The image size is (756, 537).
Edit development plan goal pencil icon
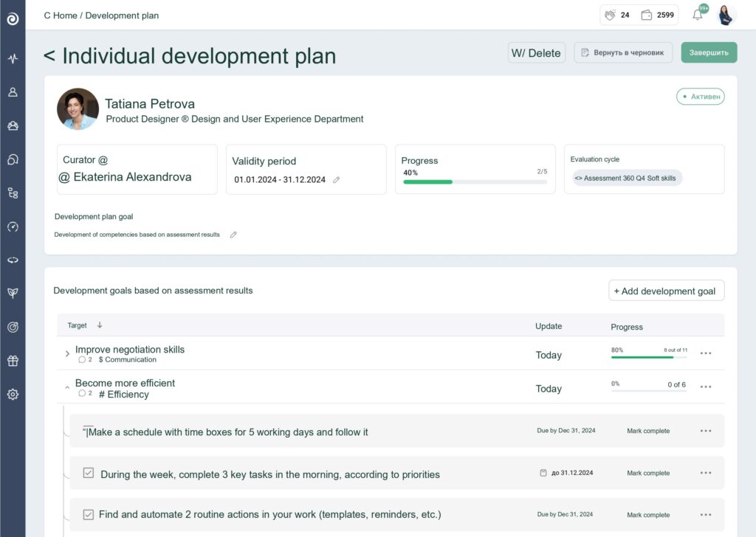pyautogui.click(x=233, y=235)
